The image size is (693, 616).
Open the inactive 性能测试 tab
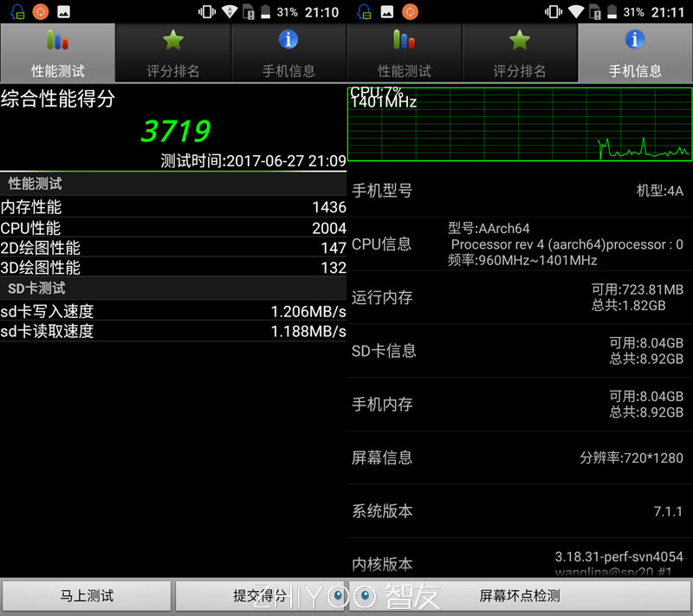click(404, 53)
